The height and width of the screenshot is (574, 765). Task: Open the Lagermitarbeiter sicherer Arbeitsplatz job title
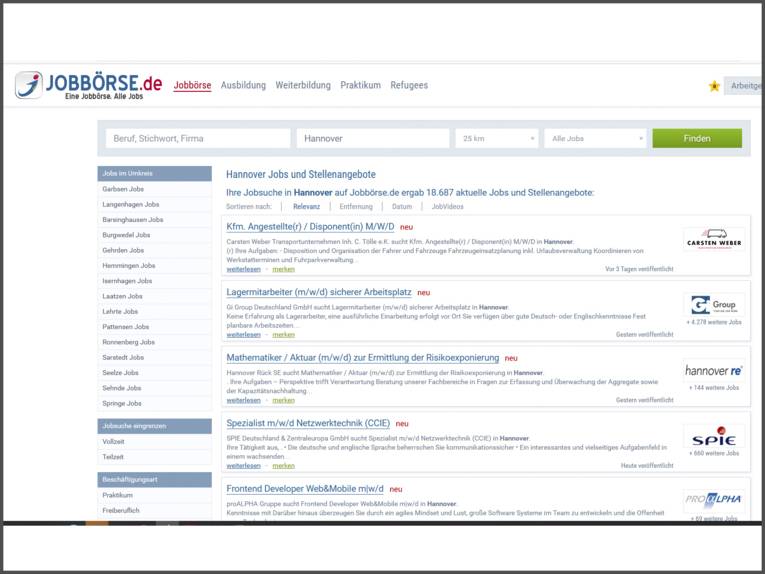318,292
